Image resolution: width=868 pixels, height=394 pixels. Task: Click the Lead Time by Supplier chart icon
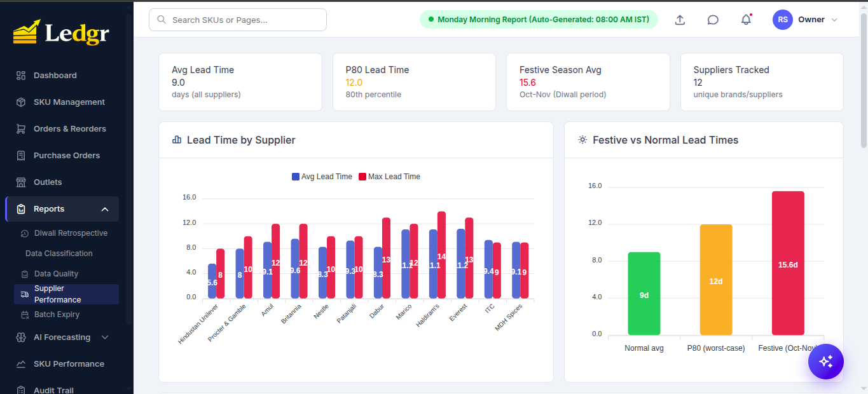click(177, 140)
